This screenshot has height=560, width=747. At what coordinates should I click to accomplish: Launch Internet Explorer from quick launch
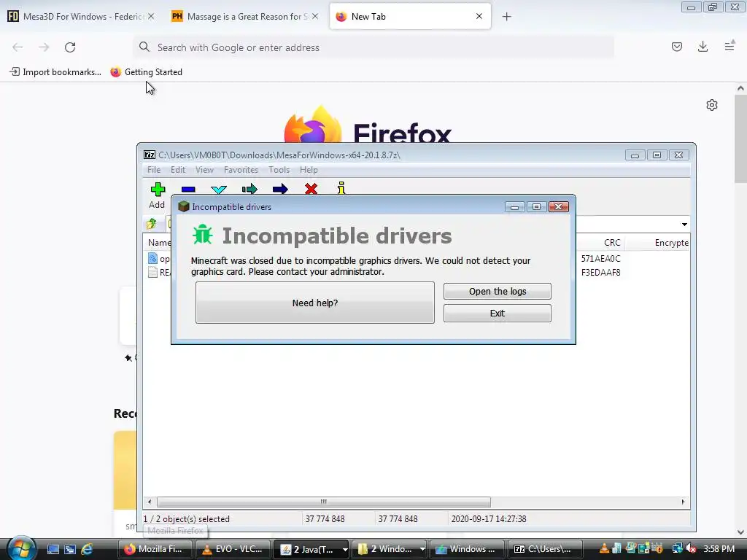point(87,549)
